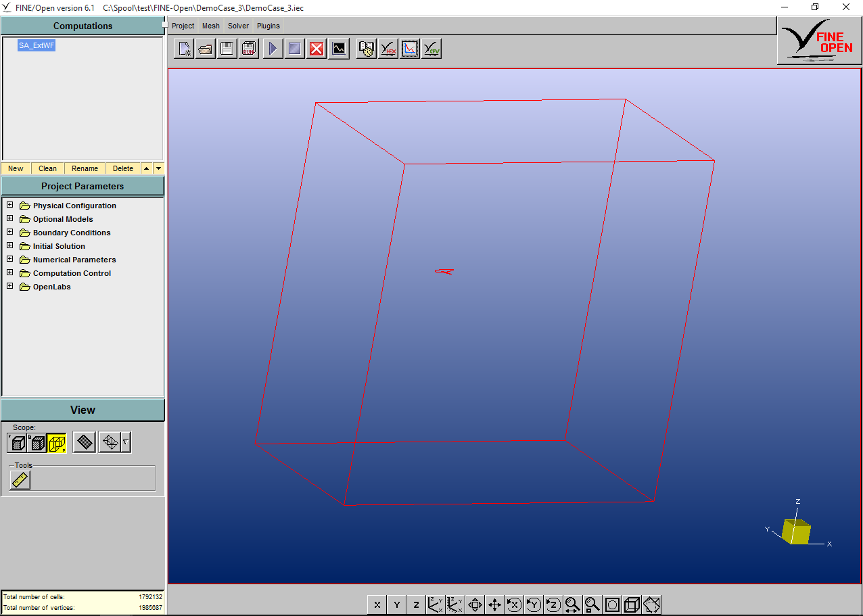Viewport: 863px width, 616px height.
Task: Rotate the view about the Z axis
Action: click(x=554, y=605)
